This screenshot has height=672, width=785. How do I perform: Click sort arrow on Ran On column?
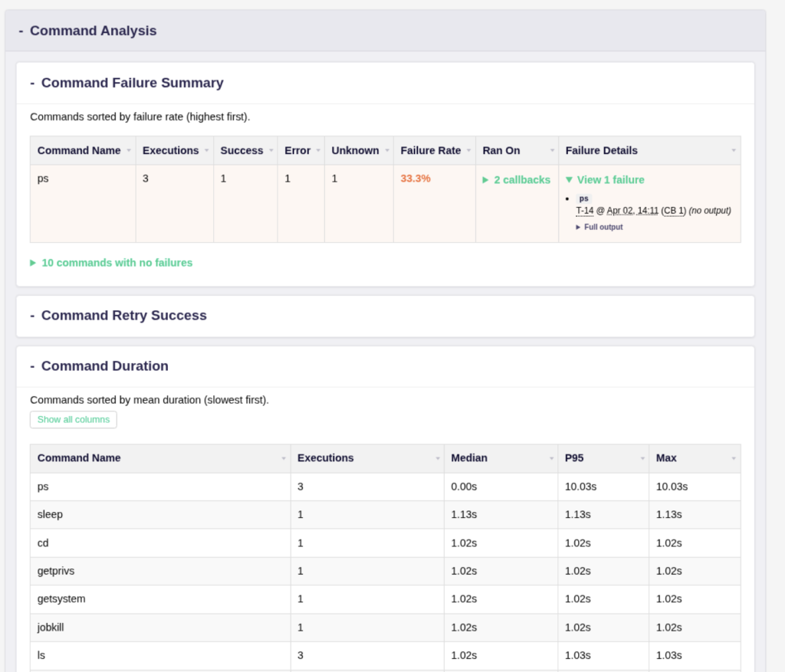tap(551, 151)
